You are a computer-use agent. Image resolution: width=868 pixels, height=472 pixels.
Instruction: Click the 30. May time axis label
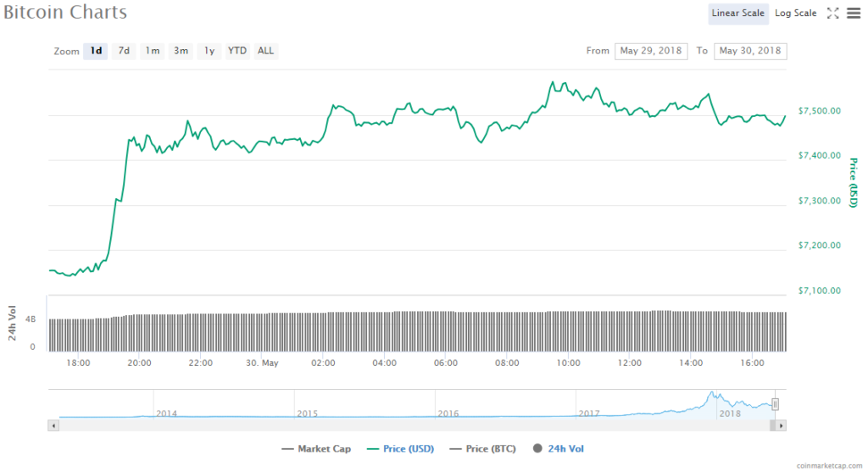[x=263, y=364]
